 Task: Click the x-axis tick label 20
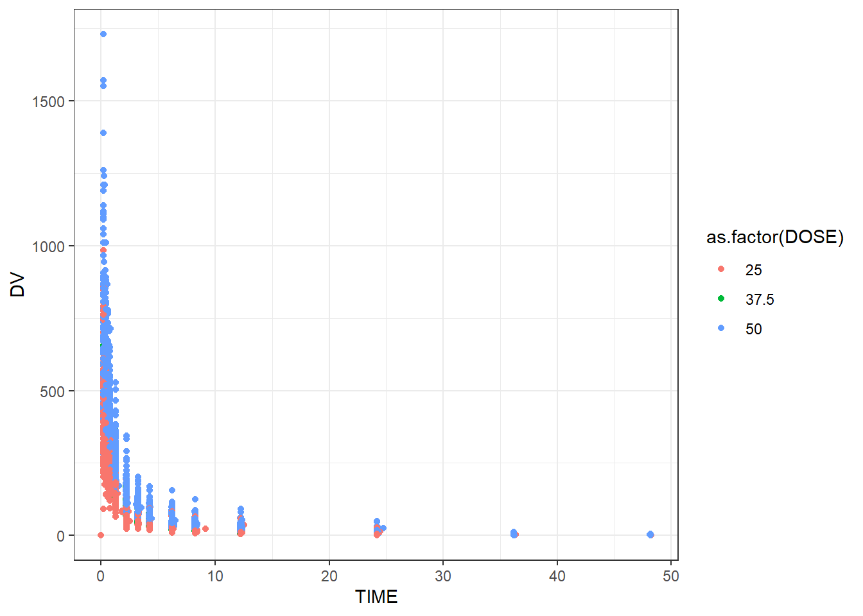coord(329,576)
